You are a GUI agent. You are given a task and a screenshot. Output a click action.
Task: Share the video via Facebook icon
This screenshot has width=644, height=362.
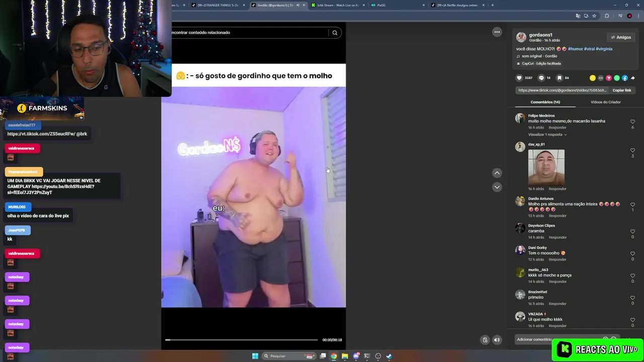click(625, 78)
